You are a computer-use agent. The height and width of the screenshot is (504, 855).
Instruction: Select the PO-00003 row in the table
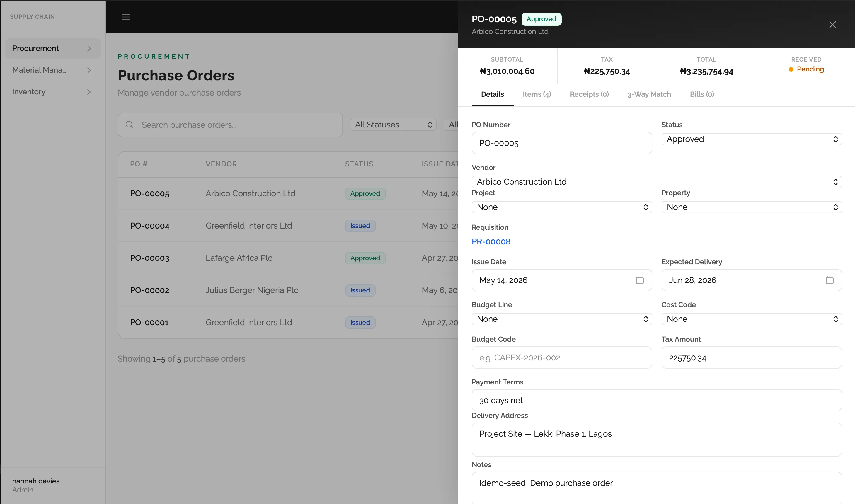(288, 258)
